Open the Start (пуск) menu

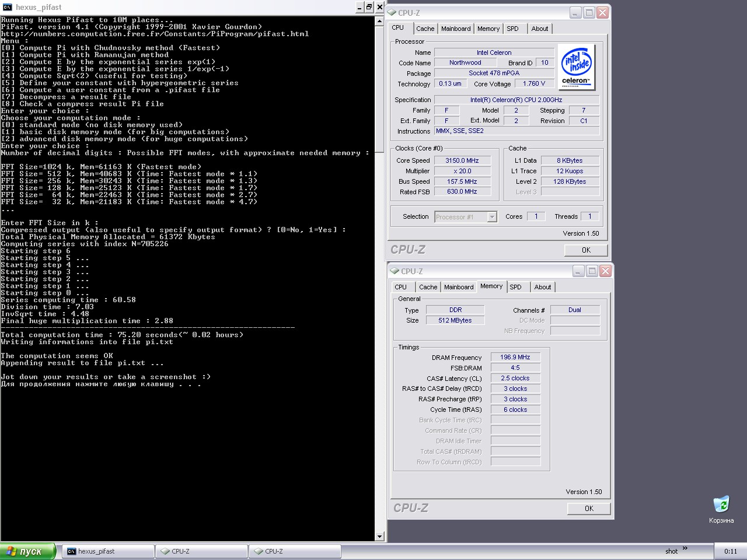coord(28,551)
